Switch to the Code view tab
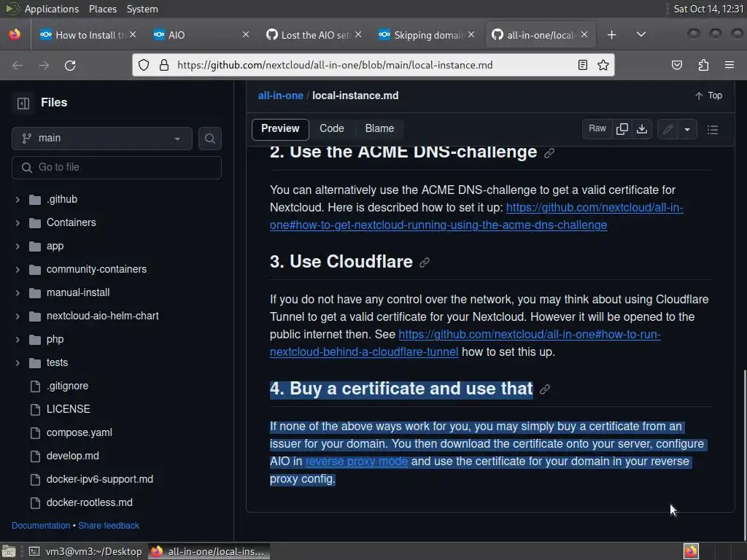747x560 pixels. [332, 128]
